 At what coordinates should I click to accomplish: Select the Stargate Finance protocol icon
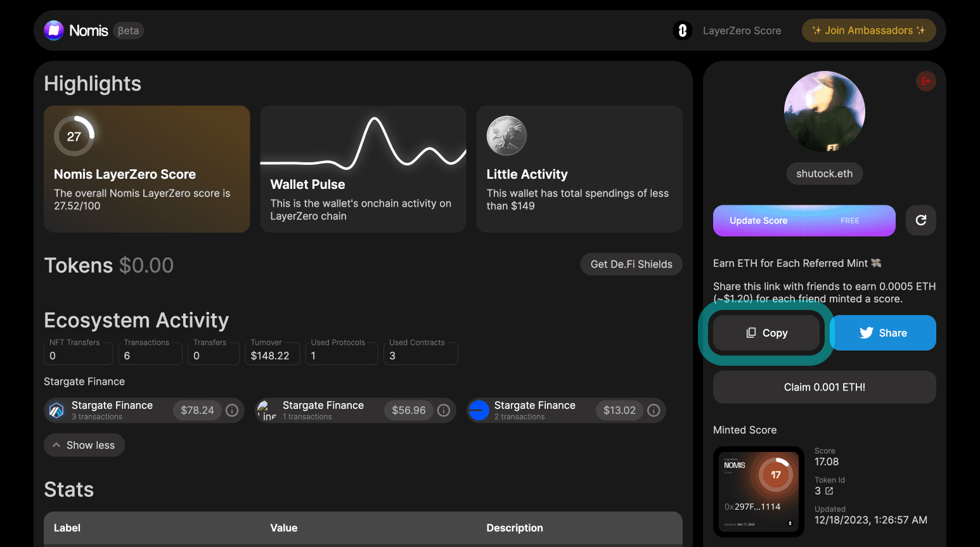[x=55, y=410]
